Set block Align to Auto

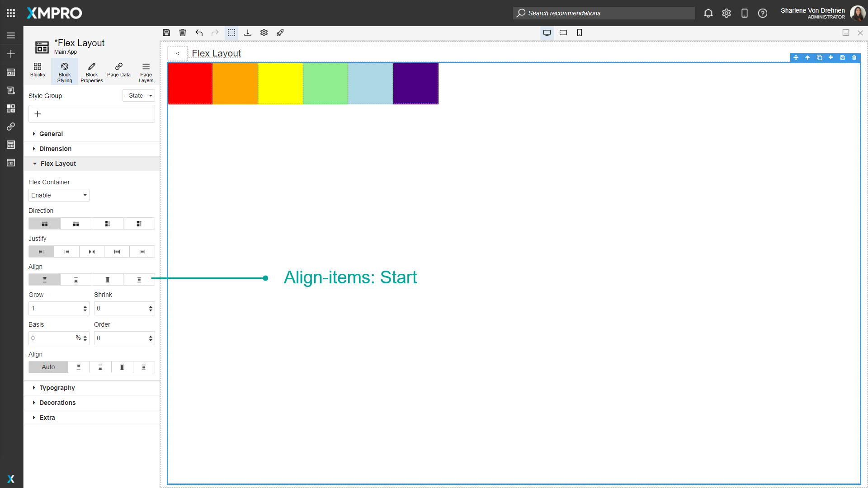(48, 367)
